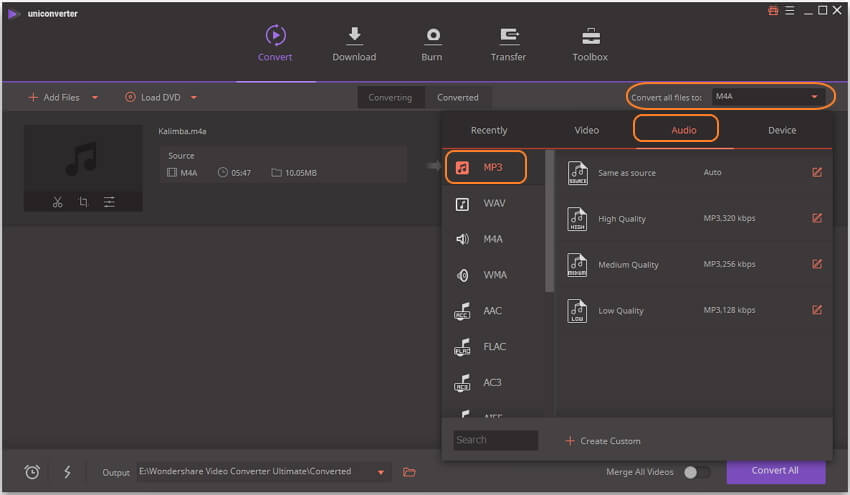Image resolution: width=850 pixels, height=495 pixels.
Task: Select the M4A audio format
Action: (493, 239)
